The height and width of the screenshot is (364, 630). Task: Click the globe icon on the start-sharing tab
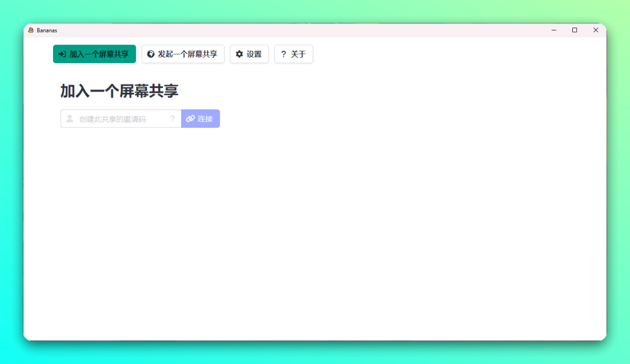pos(151,54)
